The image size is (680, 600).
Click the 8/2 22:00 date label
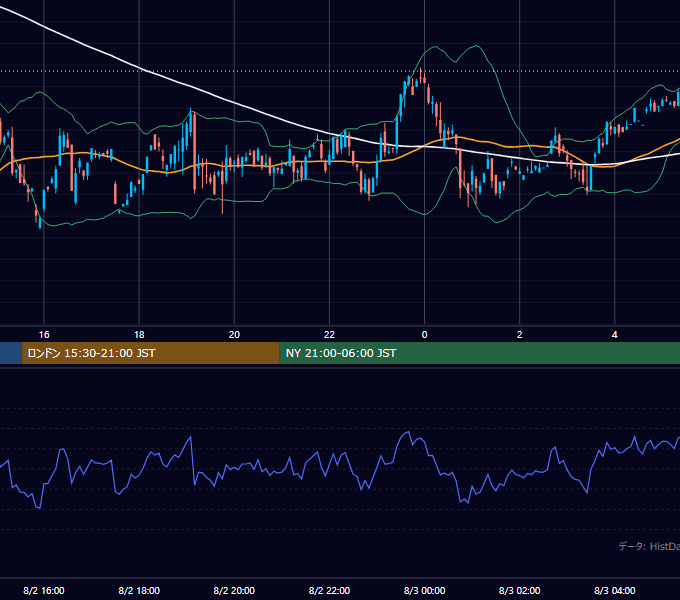point(329,590)
